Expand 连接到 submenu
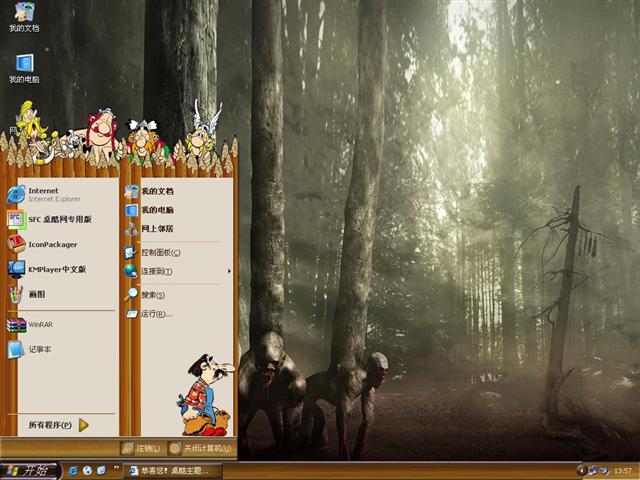The width and height of the screenshot is (640, 480). tap(160, 271)
